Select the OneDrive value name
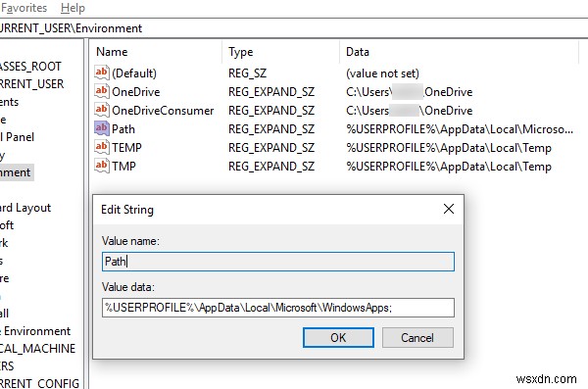588x389 pixels. 136,92
